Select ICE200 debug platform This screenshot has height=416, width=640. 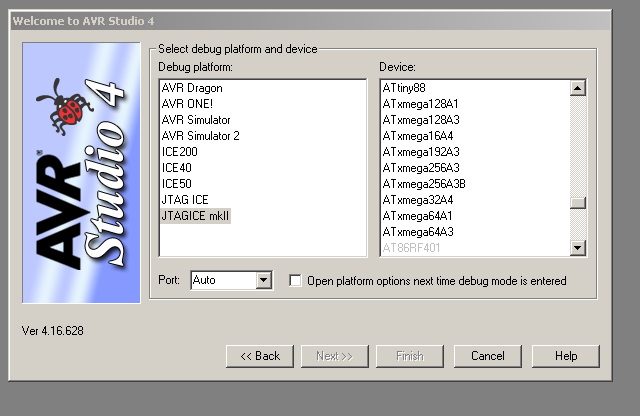(x=180, y=151)
